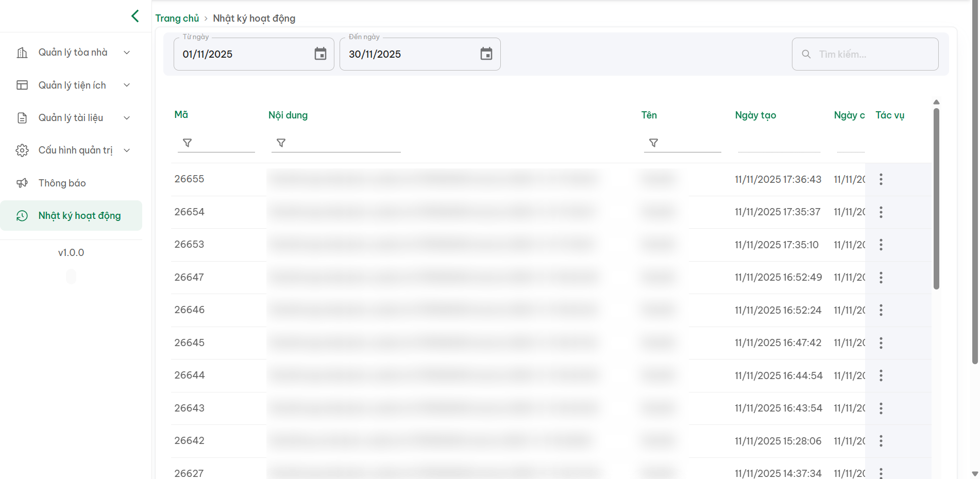This screenshot has width=980, height=479.
Task: Click the Từ ngày date field
Action: tap(242, 54)
